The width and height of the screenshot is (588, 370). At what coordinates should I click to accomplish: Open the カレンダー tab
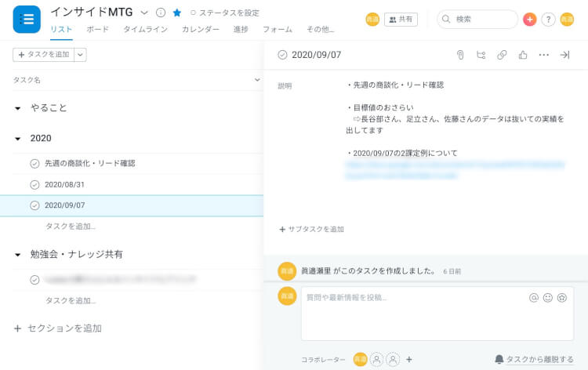[201, 29]
